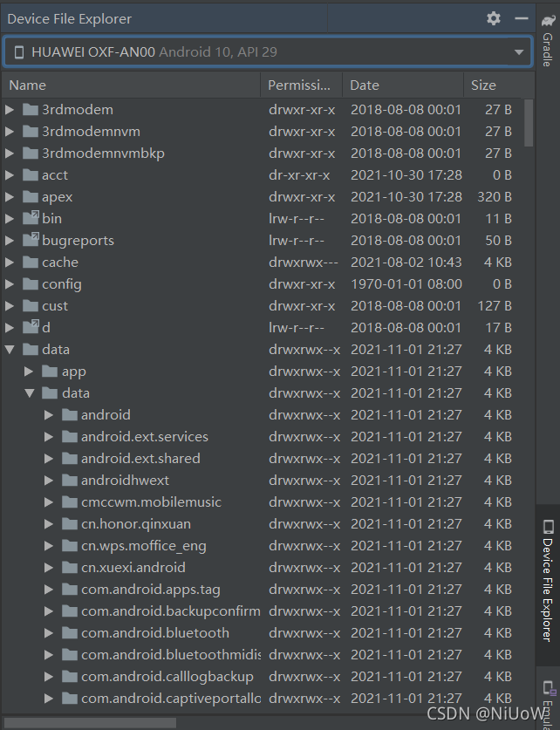Expand the apex folder
Screen dimensions: 560x730
(x=10, y=197)
